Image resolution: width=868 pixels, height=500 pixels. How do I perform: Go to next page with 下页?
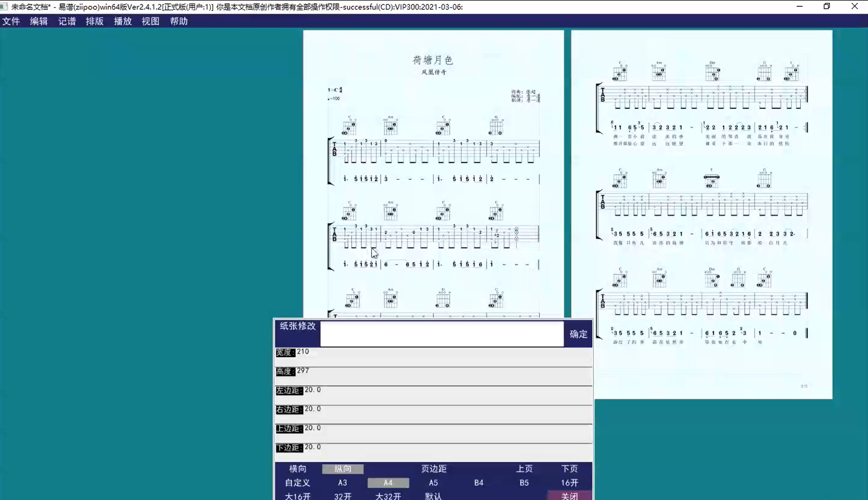(569, 469)
